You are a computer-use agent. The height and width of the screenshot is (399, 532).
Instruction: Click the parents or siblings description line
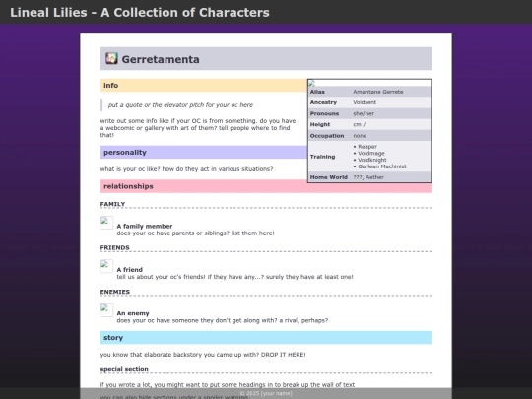tap(195, 233)
